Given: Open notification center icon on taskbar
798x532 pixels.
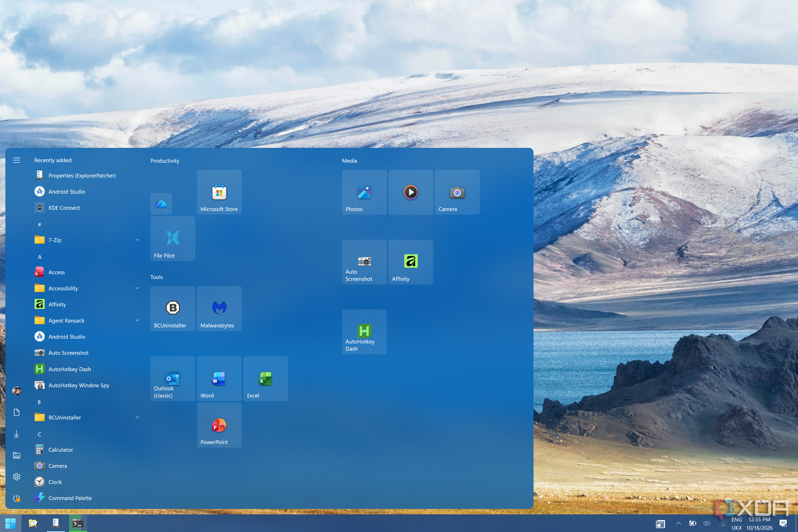Looking at the screenshot, I should point(783,523).
